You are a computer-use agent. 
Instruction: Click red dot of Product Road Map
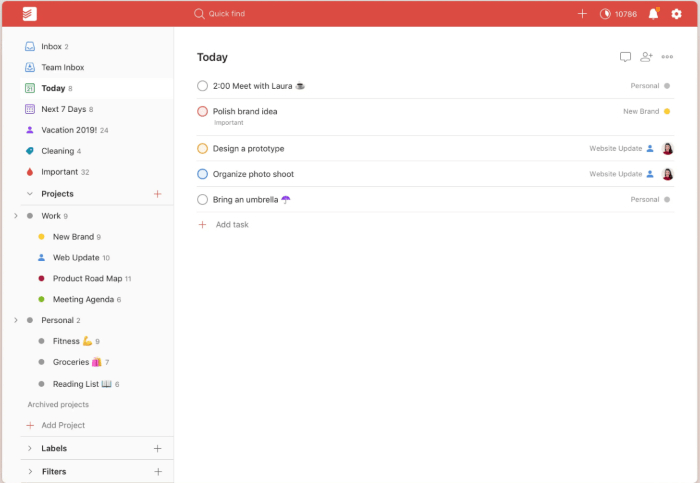[x=42, y=279]
